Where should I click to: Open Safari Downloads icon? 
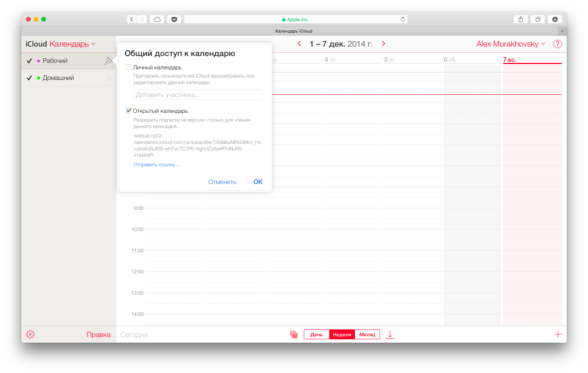pos(555,19)
